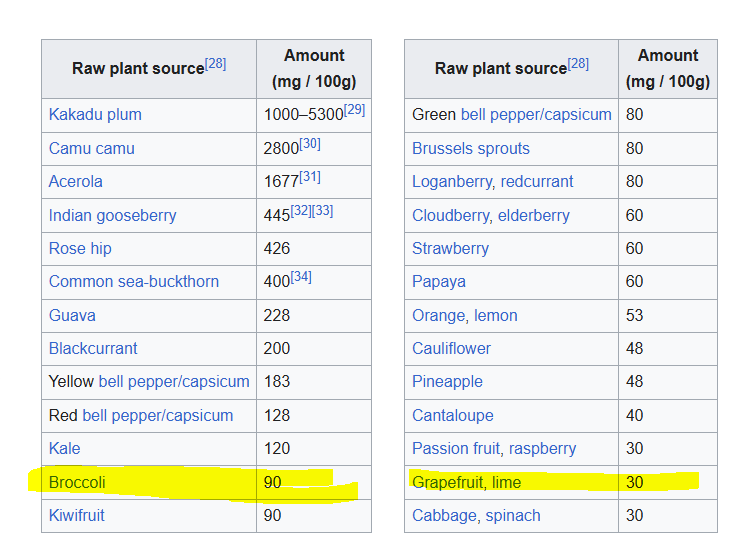Open the Pineapple link
The image size is (753, 560).
(448, 382)
